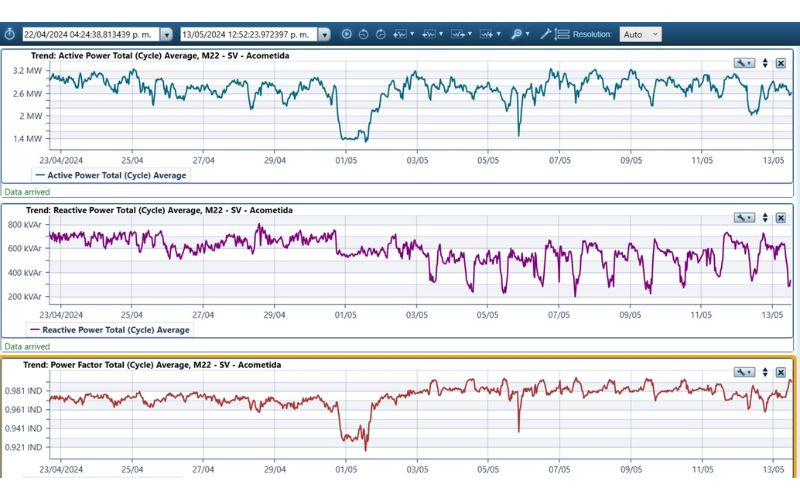Click the clock icon at toolbar start

(9, 34)
